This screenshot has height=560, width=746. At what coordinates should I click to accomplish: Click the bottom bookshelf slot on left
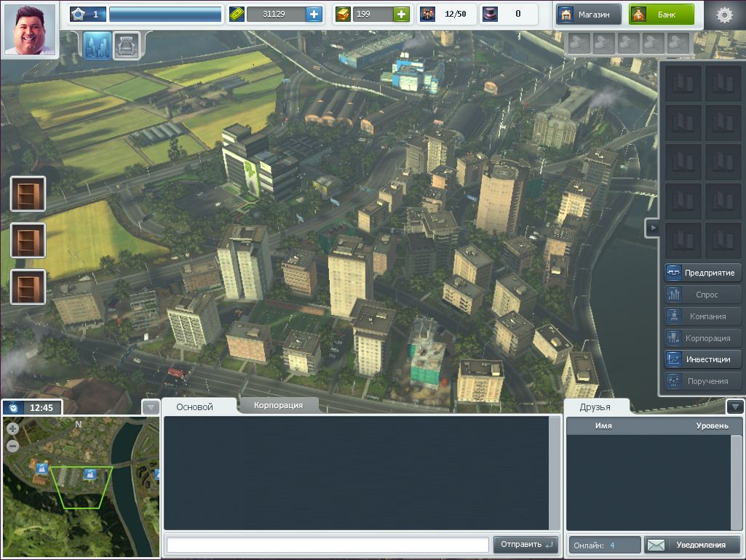pos(28,287)
